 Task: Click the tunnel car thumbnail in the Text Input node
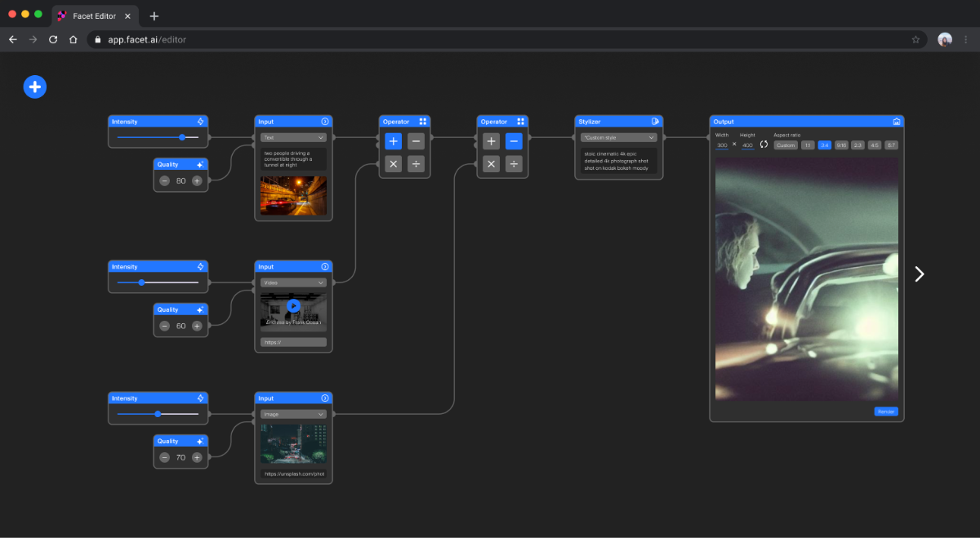293,196
